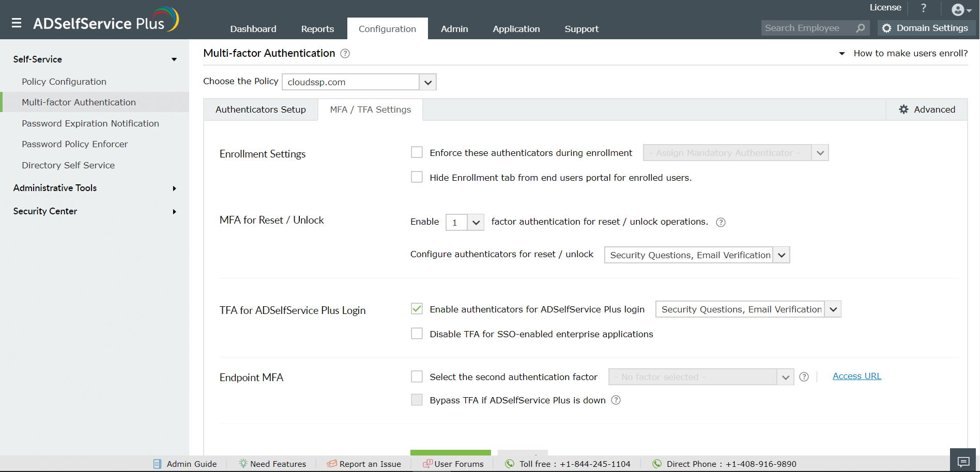Select the Configuration tab
The width and height of the screenshot is (980, 472).
click(387, 29)
